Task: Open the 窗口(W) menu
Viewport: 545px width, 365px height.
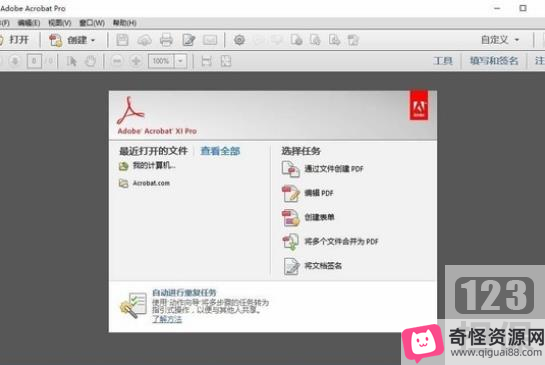Action: tap(92, 23)
